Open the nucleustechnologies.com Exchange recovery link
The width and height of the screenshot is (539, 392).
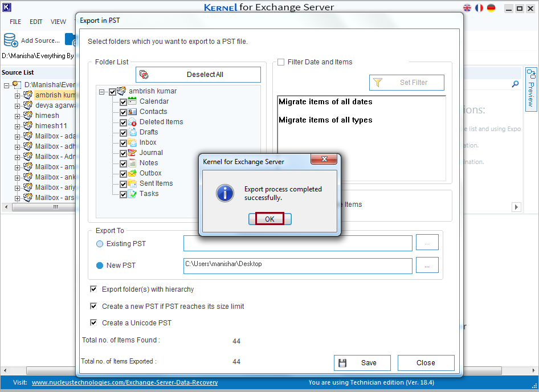coord(125,382)
